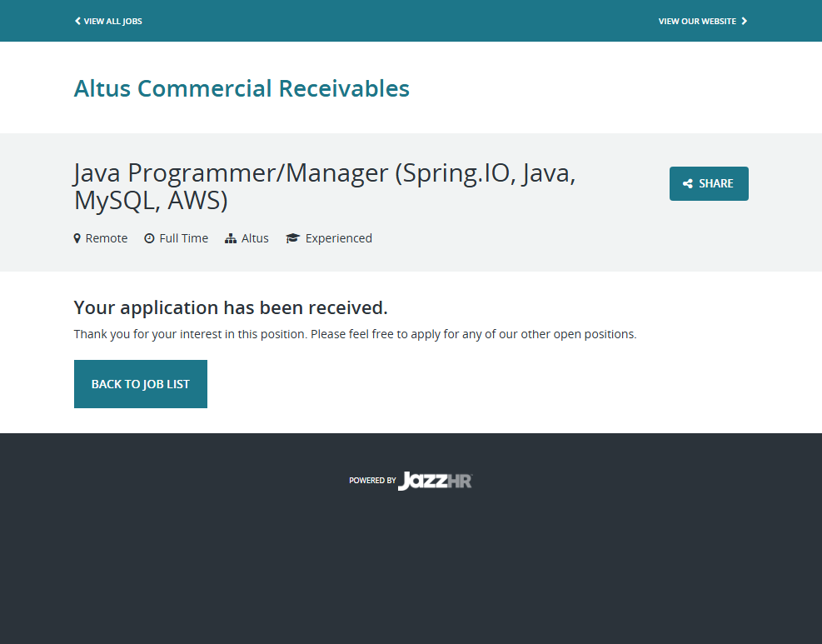822x644 pixels.
Task: Click the Java Programmer/Manager job title heading
Action: tap(324, 186)
